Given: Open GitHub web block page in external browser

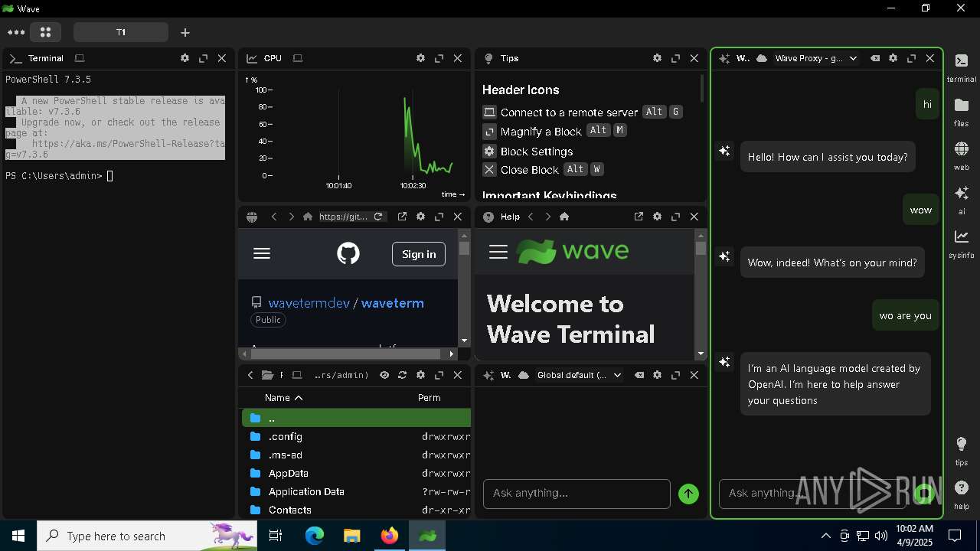Looking at the screenshot, I should [x=402, y=217].
